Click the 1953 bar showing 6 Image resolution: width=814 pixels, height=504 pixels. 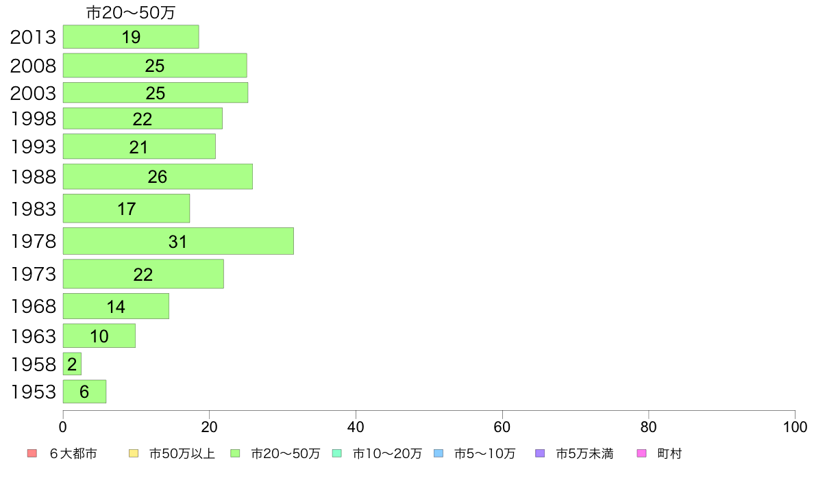[84, 392]
